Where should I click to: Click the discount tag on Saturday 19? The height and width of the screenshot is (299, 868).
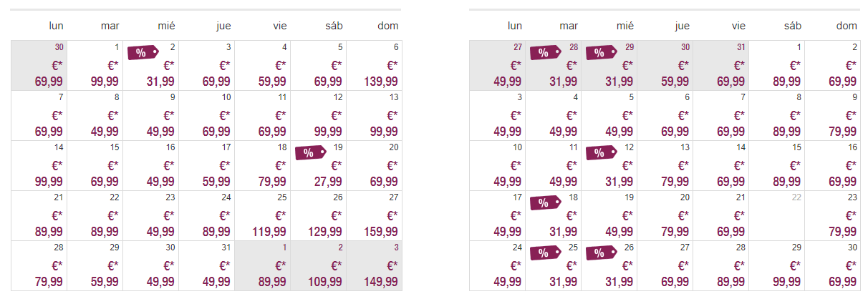coord(310,152)
